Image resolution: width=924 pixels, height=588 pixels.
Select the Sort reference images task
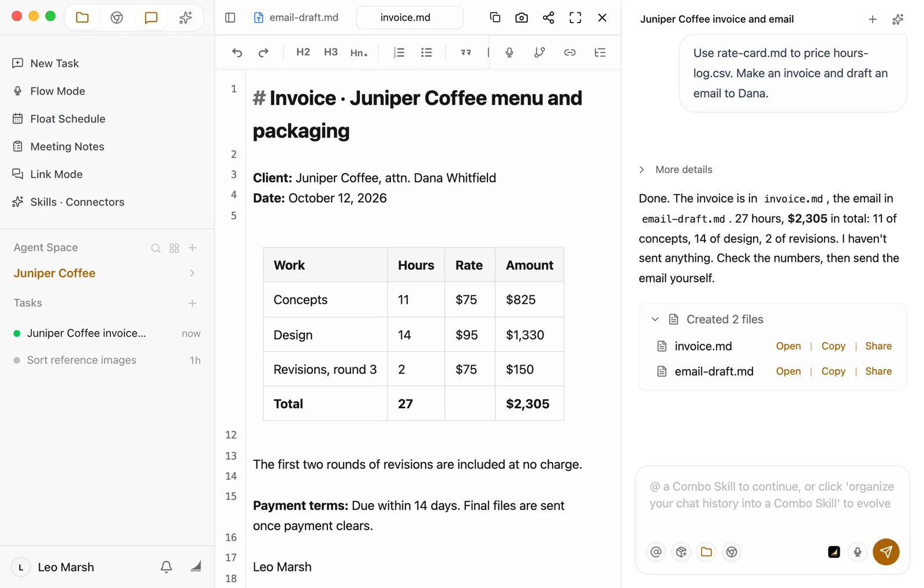tap(107, 360)
